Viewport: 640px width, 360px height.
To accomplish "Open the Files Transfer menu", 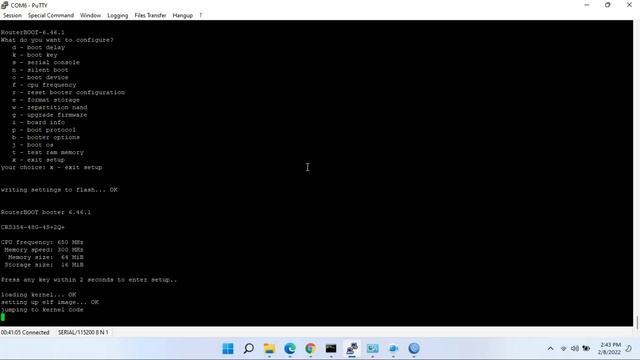I will [150, 16].
